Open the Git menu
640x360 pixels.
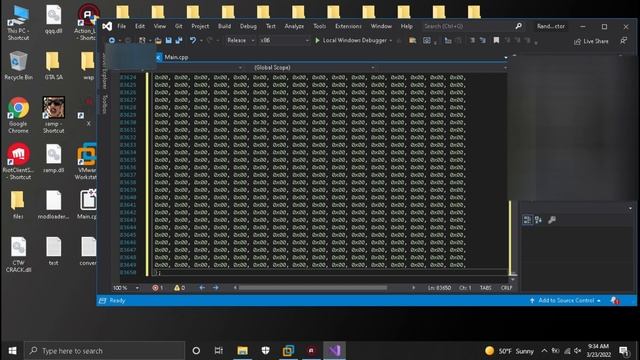179,26
